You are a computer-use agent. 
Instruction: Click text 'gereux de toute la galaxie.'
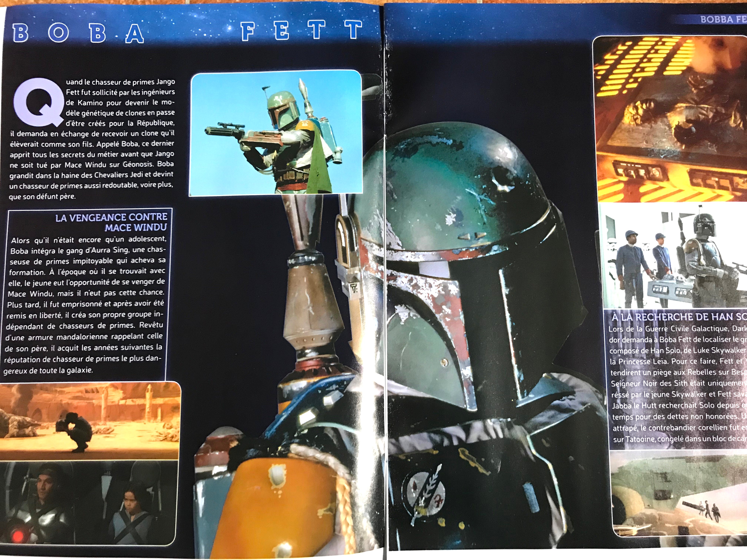pos(48,370)
